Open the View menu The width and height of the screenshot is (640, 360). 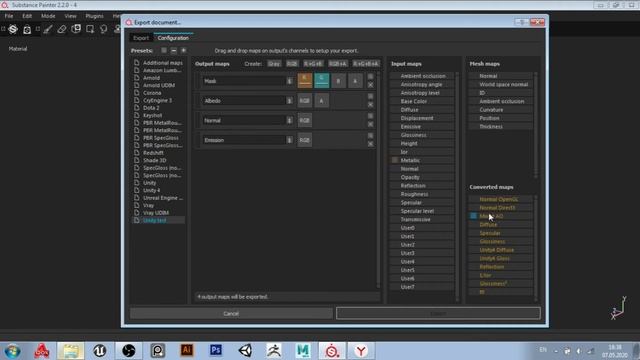tap(70, 16)
